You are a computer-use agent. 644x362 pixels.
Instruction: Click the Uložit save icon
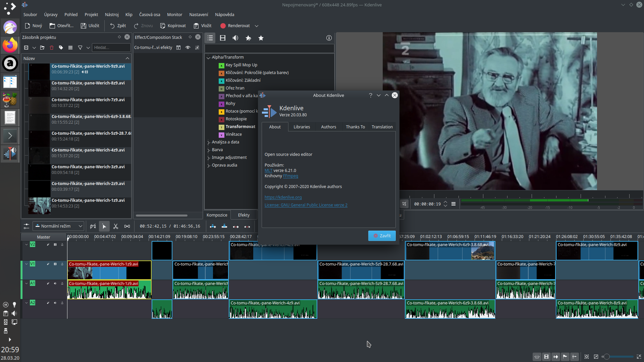(83, 25)
